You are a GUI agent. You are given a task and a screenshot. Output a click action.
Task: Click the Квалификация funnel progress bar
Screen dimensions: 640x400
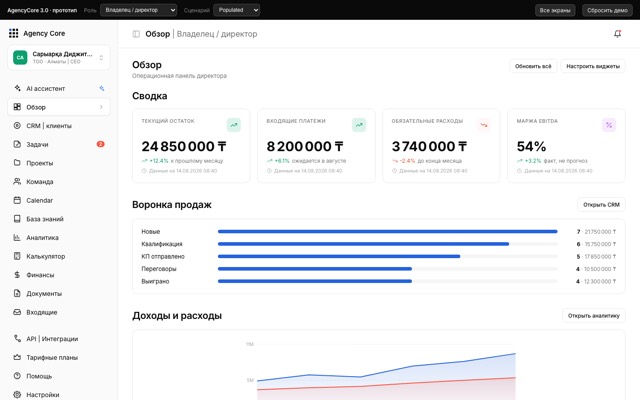pos(387,244)
